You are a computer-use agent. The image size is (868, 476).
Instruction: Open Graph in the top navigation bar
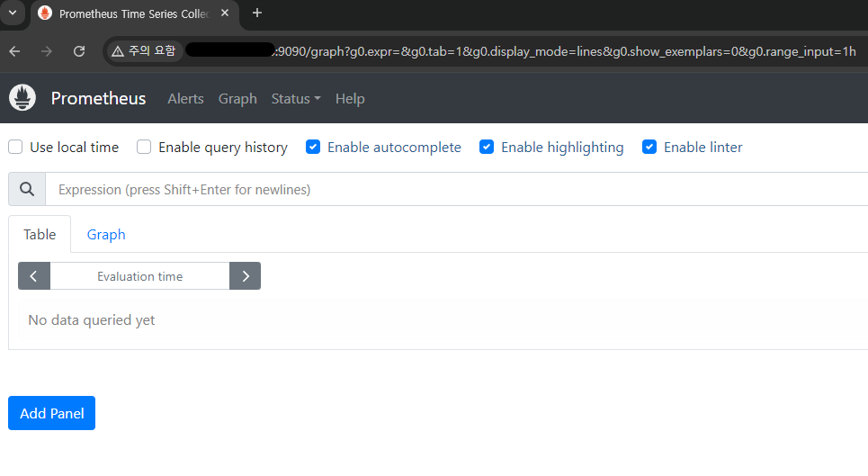point(237,98)
